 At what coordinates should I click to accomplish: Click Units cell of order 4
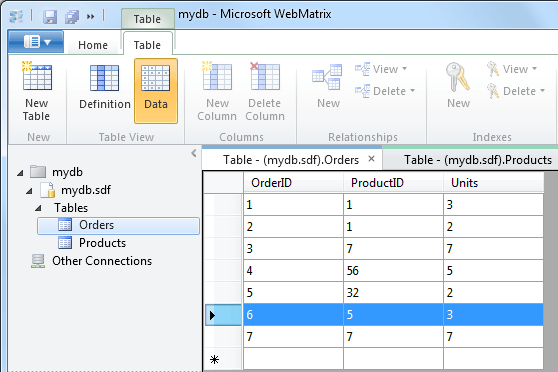click(493, 271)
